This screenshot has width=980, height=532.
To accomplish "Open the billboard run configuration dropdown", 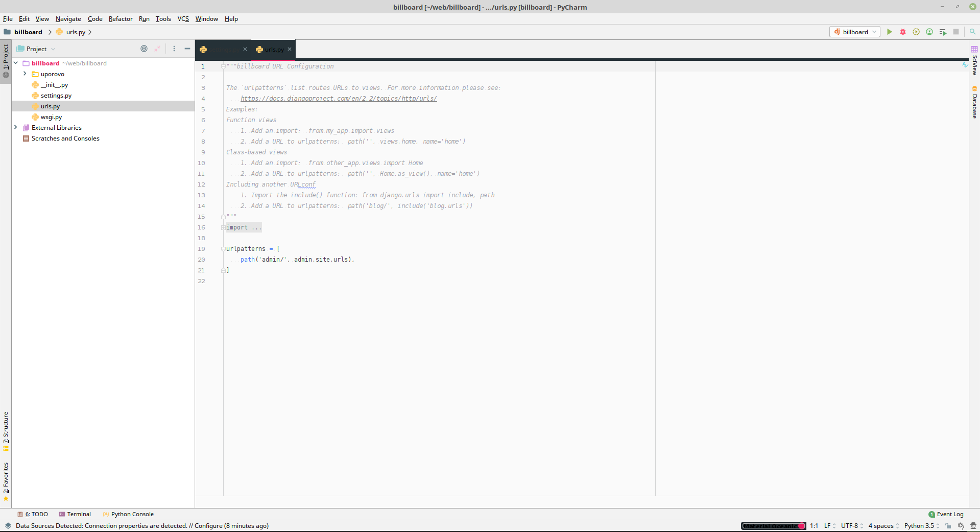I will point(855,32).
